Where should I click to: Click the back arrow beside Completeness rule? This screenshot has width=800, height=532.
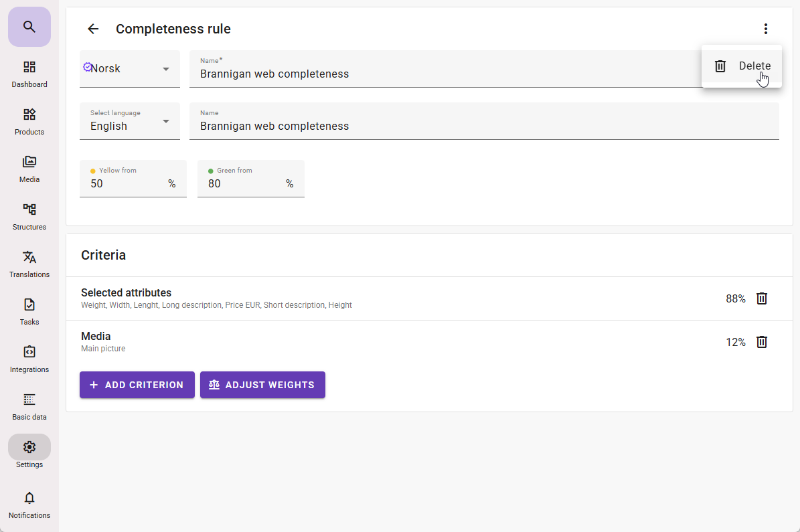[93, 29]
